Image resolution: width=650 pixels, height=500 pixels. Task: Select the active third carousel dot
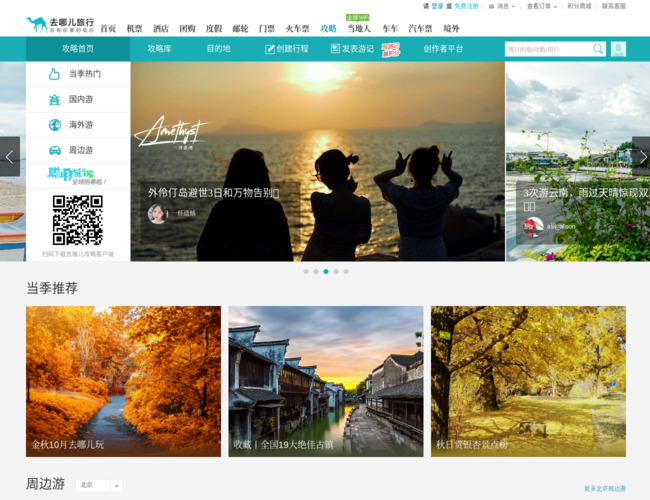[326, 272]
